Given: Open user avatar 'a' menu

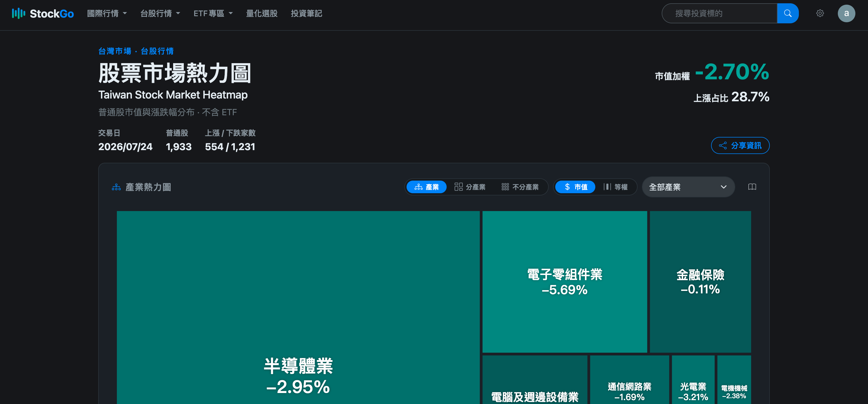Looking at the screenshot, I should (846, 13).
